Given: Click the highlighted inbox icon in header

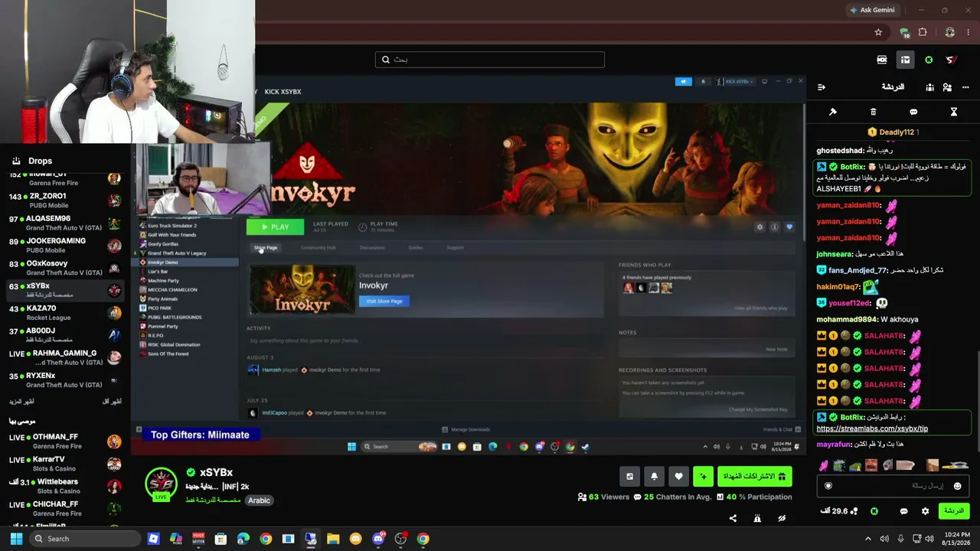Looking at the screenshot, I should (905, 60).
